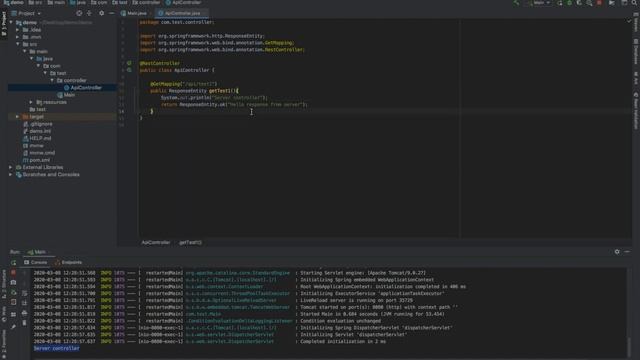Collapse the demo root folder

[x=11, y=22]
